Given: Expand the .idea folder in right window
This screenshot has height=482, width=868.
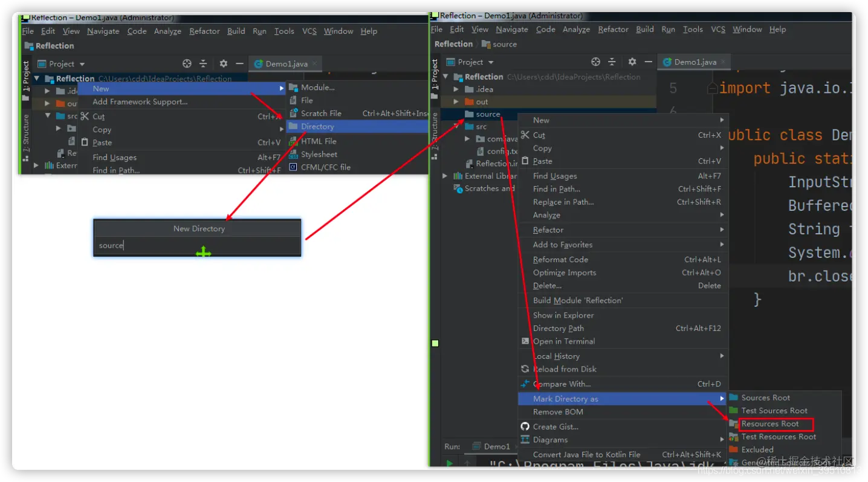Looking at the screenshot, I should pyautogui.click(x=456, y=89).
